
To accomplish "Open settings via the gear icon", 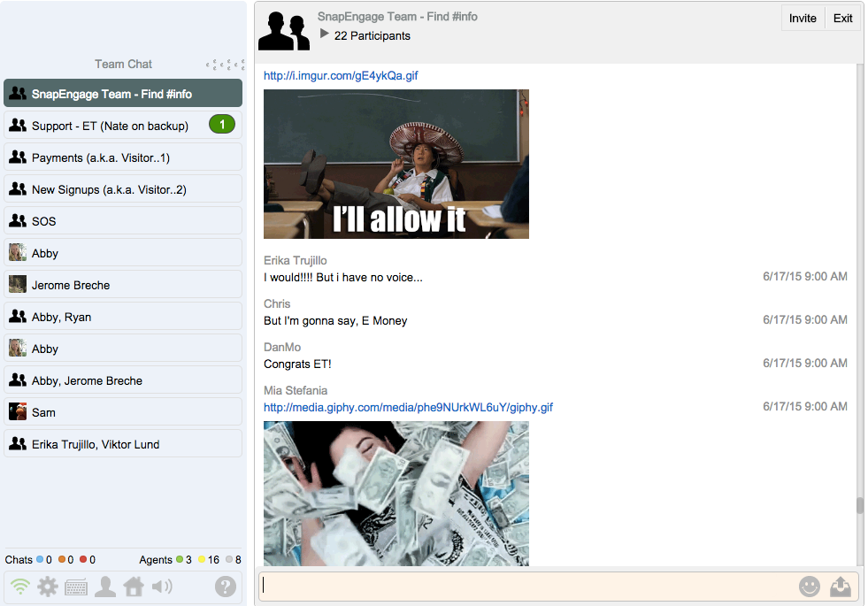I will coord(47,587).
